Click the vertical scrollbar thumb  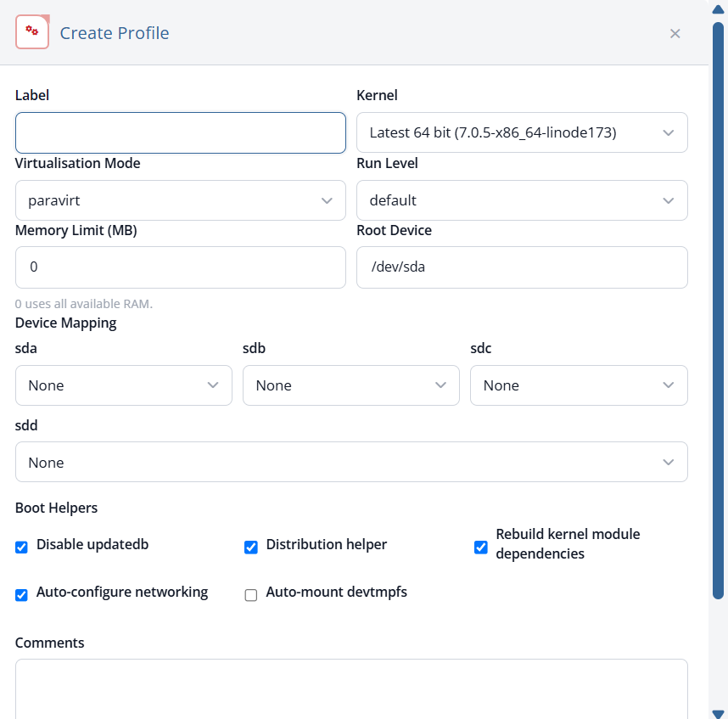click(x=719, y=311)
